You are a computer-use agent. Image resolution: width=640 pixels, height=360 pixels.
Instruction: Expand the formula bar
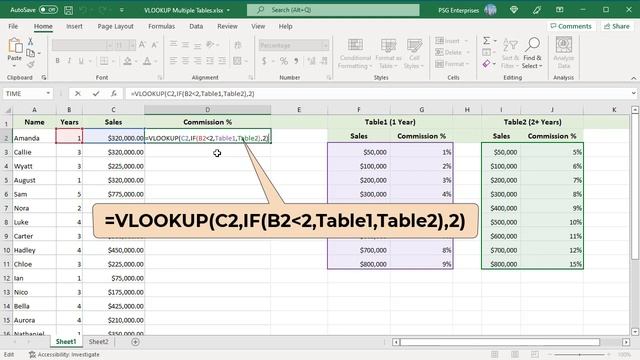coord(633,93)
